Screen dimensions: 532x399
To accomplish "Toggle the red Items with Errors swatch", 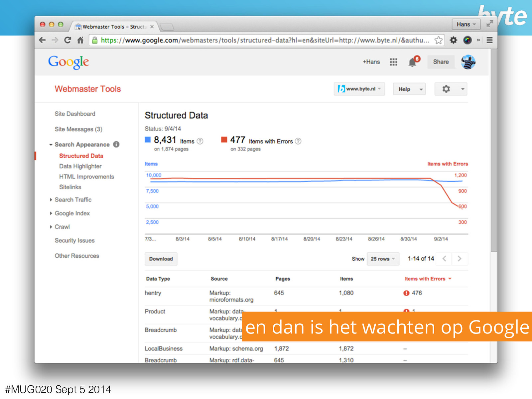I will [x=224, y=139].
